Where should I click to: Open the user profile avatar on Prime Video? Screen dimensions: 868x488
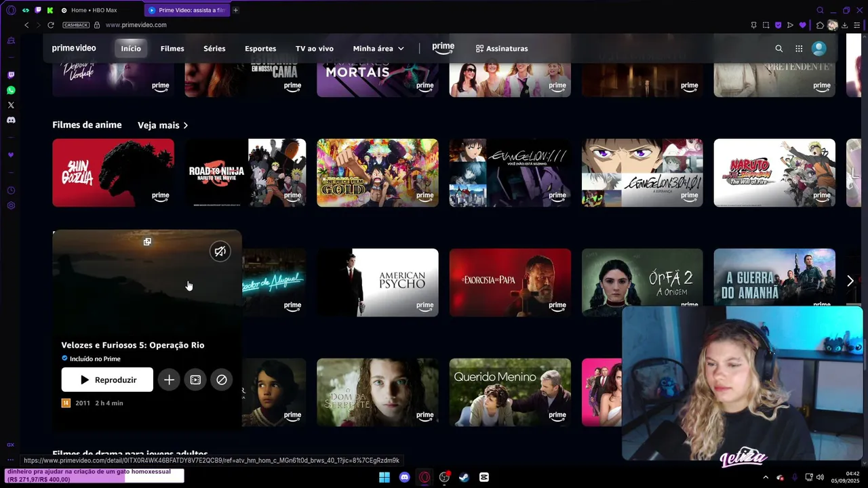coord(819,49)
